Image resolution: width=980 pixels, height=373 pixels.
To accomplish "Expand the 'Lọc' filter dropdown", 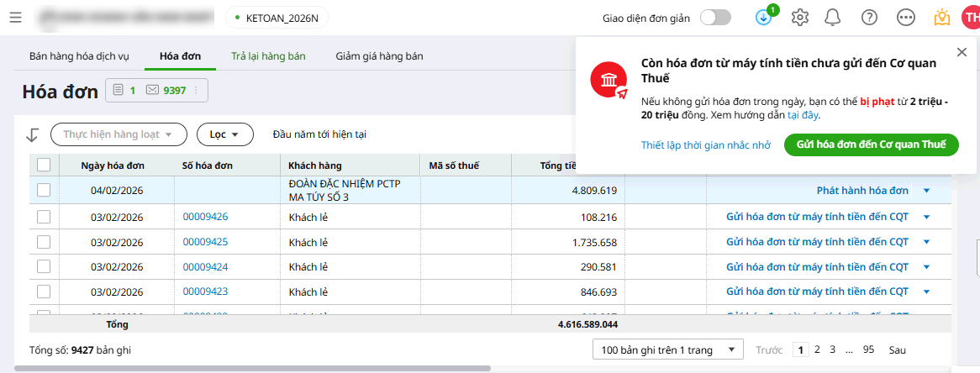I will 224,134.
